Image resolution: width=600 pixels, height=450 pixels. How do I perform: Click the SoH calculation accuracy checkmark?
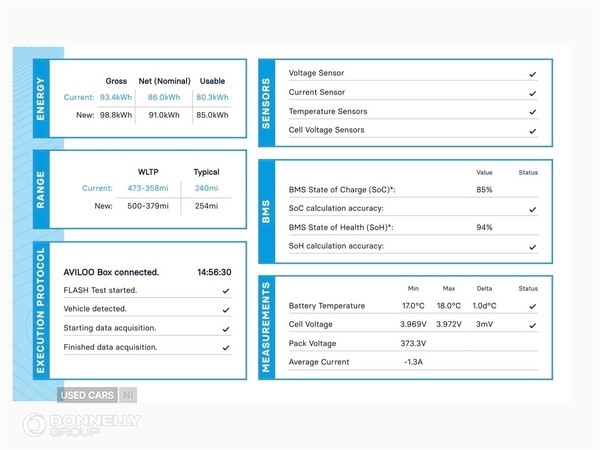pyautogui.click(x=532, y=247)
